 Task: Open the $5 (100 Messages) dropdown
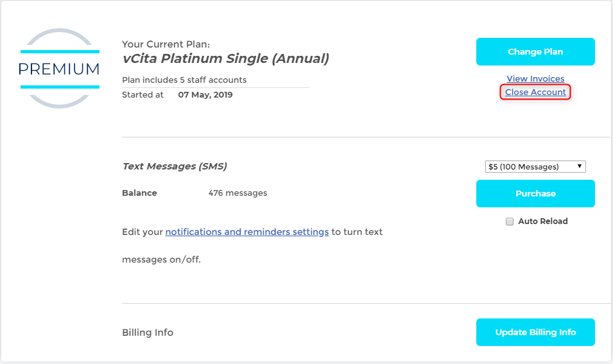pyautogui.click(x=535, y=166)
